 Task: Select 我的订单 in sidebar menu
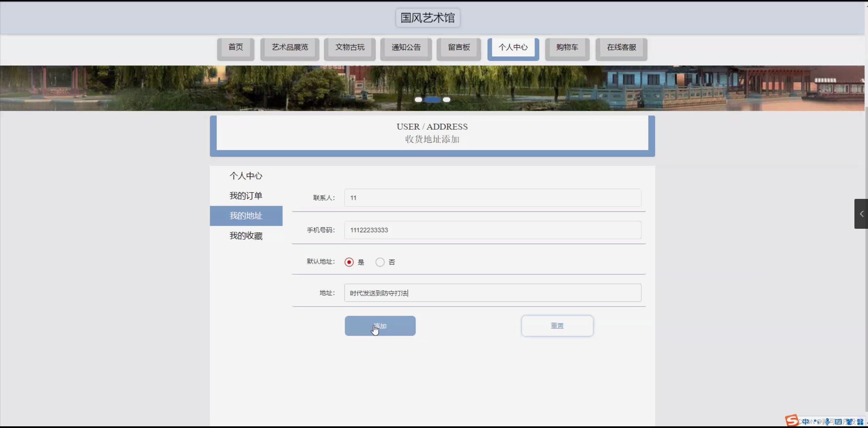[246, 196]
